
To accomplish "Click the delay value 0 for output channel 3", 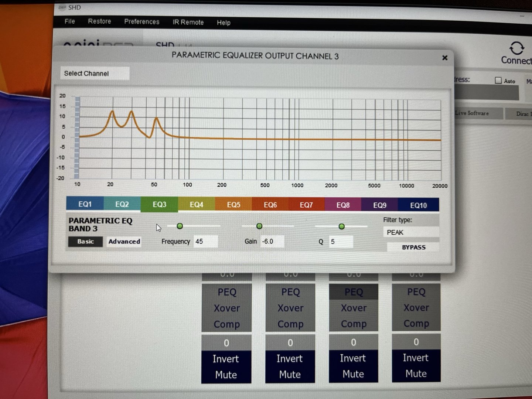I will tap(354, 342).
